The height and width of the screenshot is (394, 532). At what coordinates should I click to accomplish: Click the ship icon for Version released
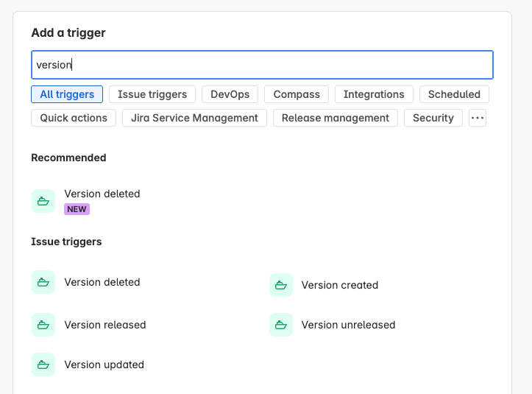tap(43, 325)
